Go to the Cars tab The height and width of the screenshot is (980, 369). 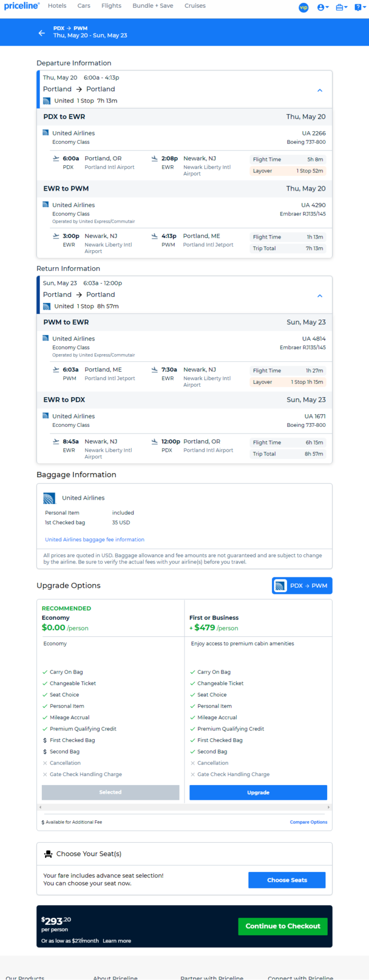point(84,6)
